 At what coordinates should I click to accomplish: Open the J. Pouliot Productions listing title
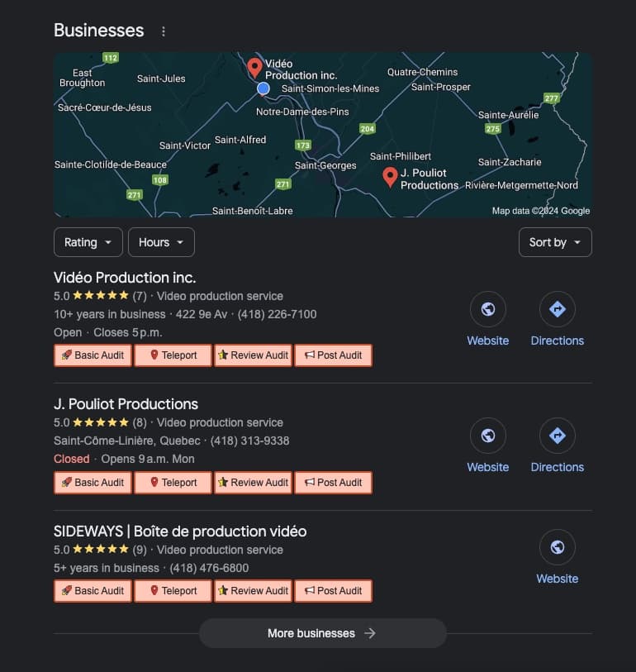point(126,404)
